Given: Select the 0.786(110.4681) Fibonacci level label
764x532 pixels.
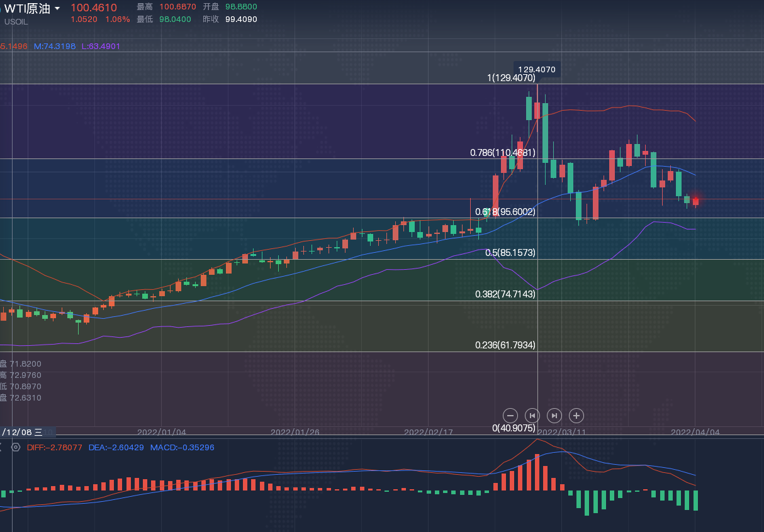Looking at the screenshot, I should (502, 153).
